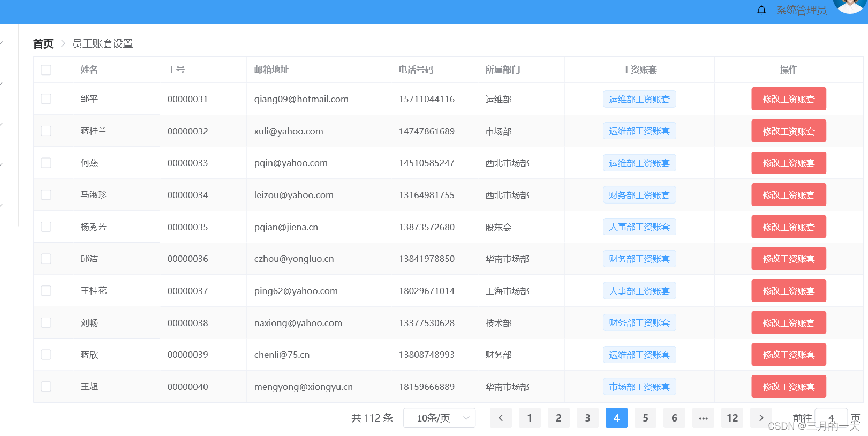Navigate to 首页 breadcrumb

(x=43, y=44)
